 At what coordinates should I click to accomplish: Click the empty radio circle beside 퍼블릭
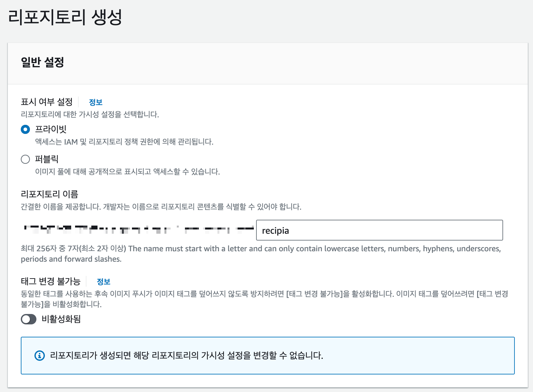coord(25,159)
